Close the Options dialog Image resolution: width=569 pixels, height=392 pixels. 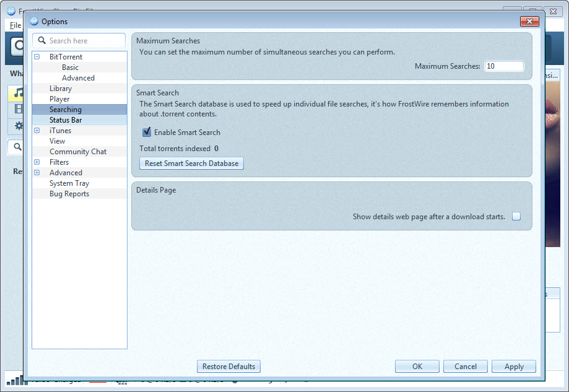[x=529, y=22]
